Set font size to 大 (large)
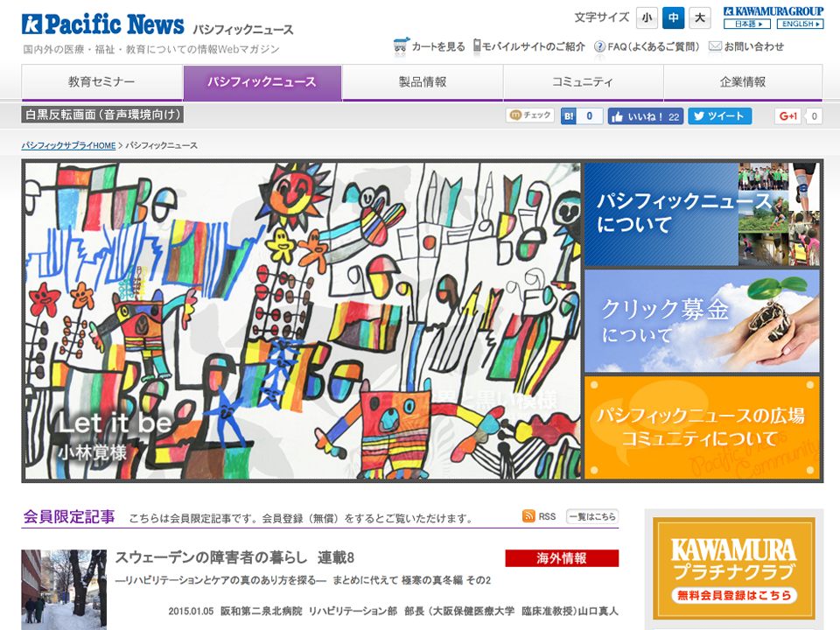Viewport: 840px width, 630px height. coord(700,18)
